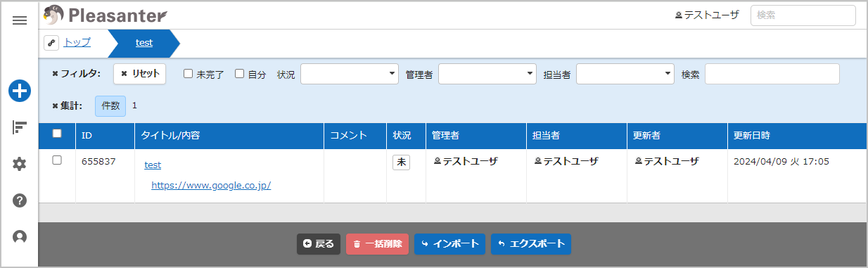868x268 pixels.
Task: Click the blue plus new record icon
Action: (20, 91)
